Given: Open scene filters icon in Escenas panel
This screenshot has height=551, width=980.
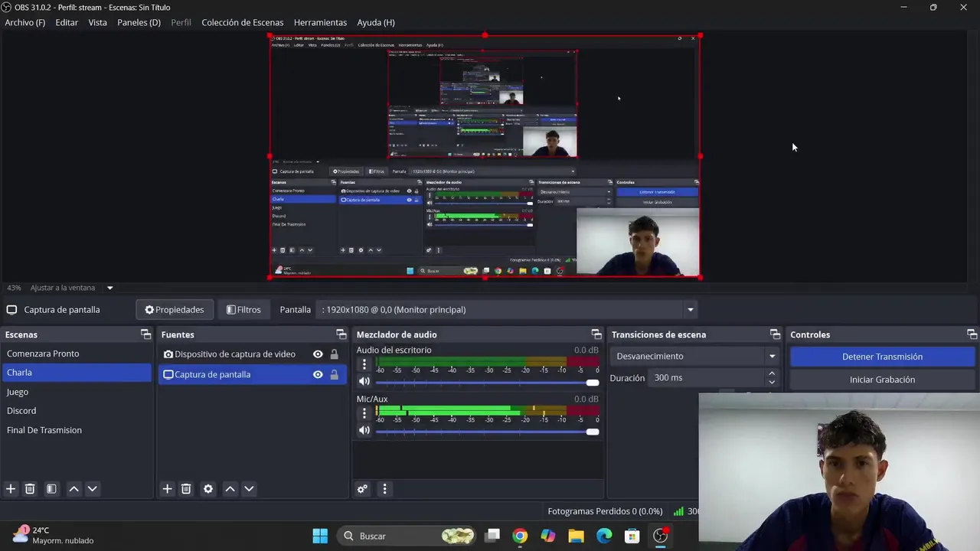Looking at the screenshot, I should coord(51,489).
